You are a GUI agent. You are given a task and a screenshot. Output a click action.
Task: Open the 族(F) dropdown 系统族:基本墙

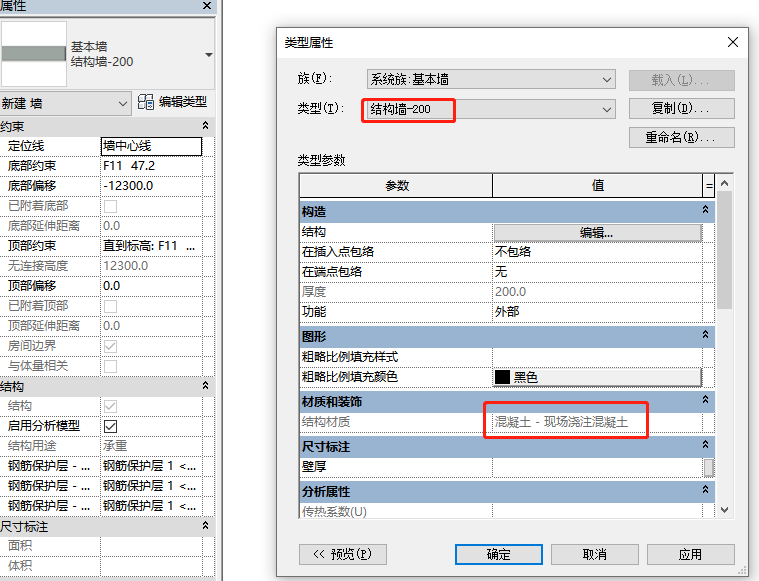[491, 79]
